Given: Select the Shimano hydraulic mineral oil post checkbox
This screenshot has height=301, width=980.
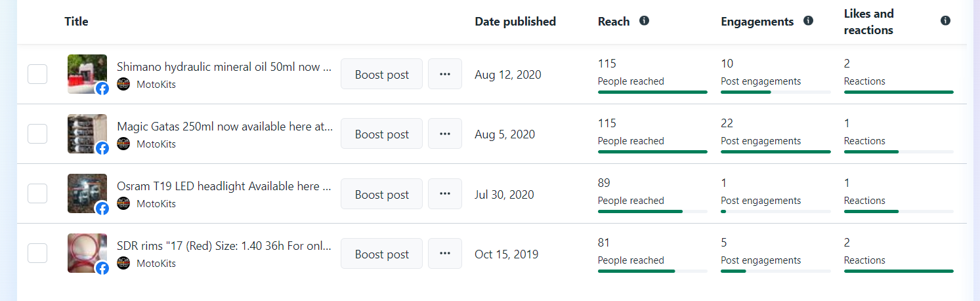Looking at the screenshot, I should tap(37, 74).
